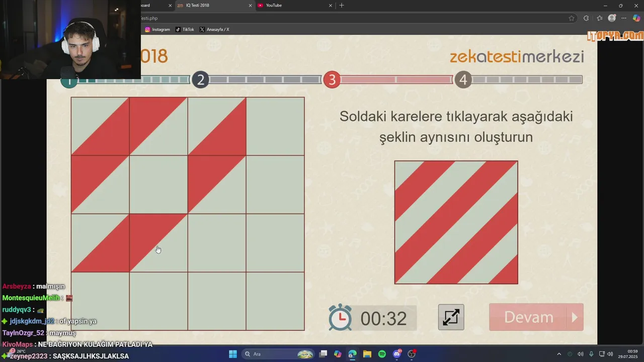
Task: Open the Anasayfa / X bookmark
Action: point(214,30)
